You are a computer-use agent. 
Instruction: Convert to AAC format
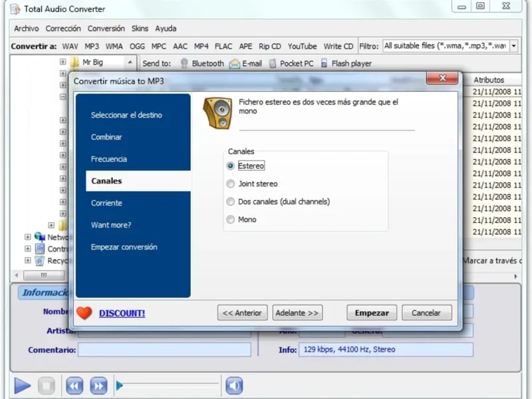(180, 47)
